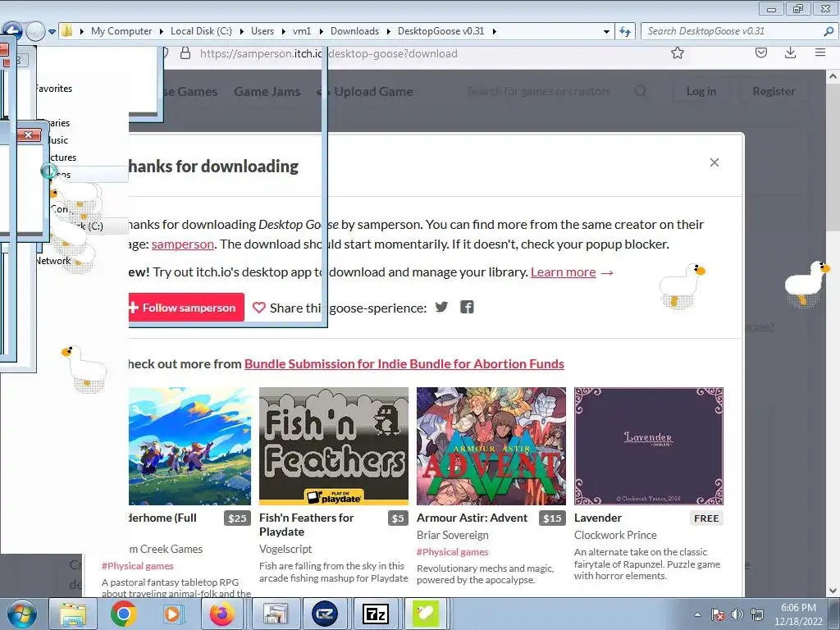The width and height of the screenshot is (840, 630).
Task: Open the Windows Start button
Action: point(21,614)
